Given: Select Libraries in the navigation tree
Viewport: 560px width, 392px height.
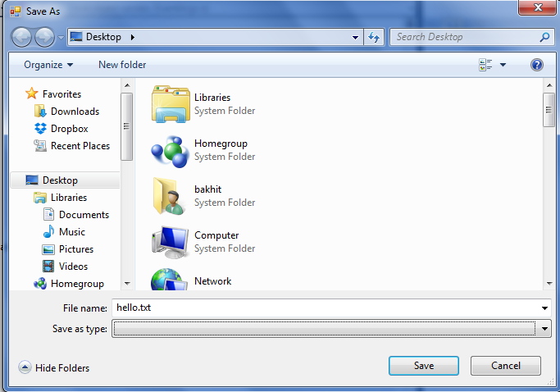Looking at the screenshot, I should pos(69,198).
